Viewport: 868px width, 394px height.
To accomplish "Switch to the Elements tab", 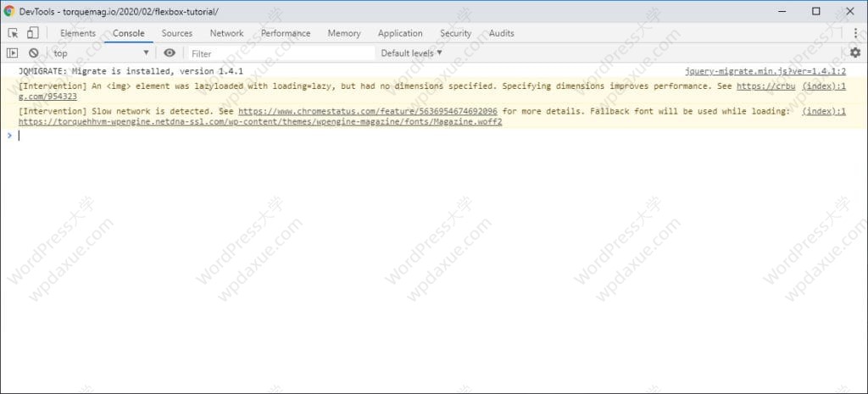I will [x=77, y=33].
